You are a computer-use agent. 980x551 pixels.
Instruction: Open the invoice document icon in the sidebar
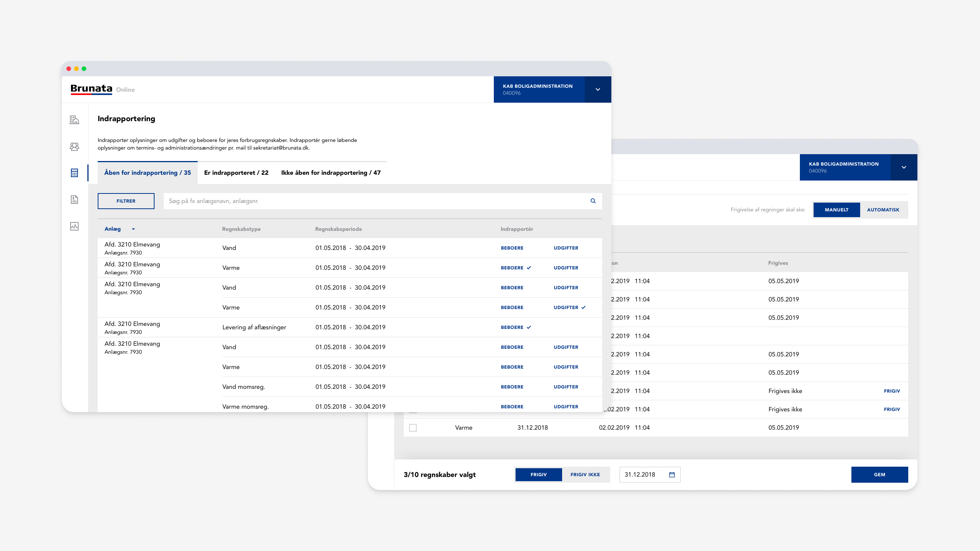74,200
